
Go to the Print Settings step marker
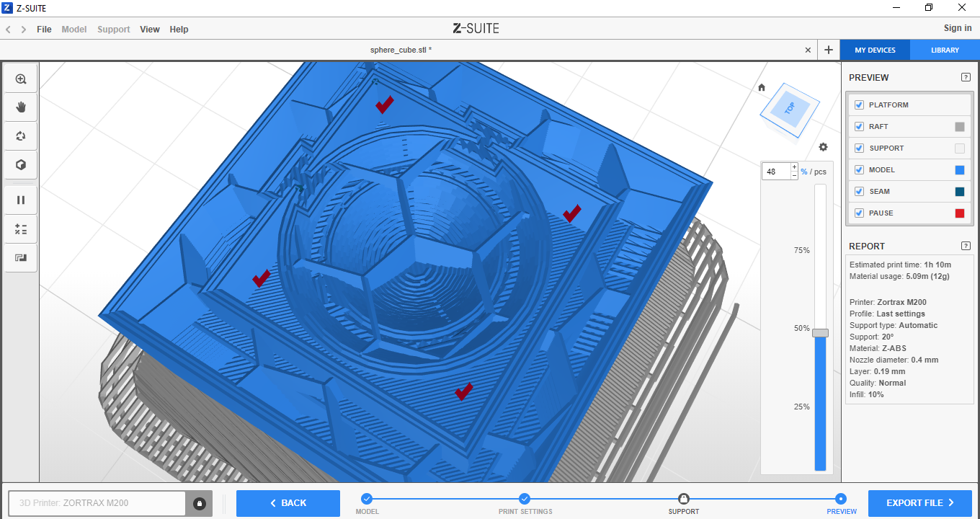coord(525,499)
